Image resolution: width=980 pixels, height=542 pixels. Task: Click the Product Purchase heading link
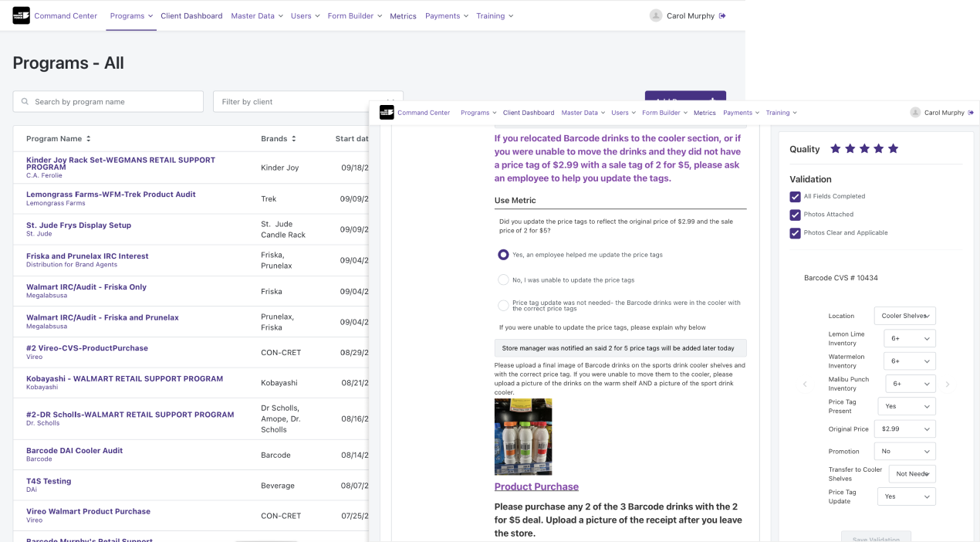point(536,486)
